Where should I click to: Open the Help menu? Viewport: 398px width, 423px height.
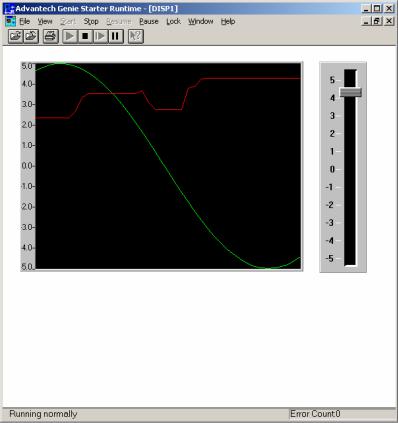(228, 22)
